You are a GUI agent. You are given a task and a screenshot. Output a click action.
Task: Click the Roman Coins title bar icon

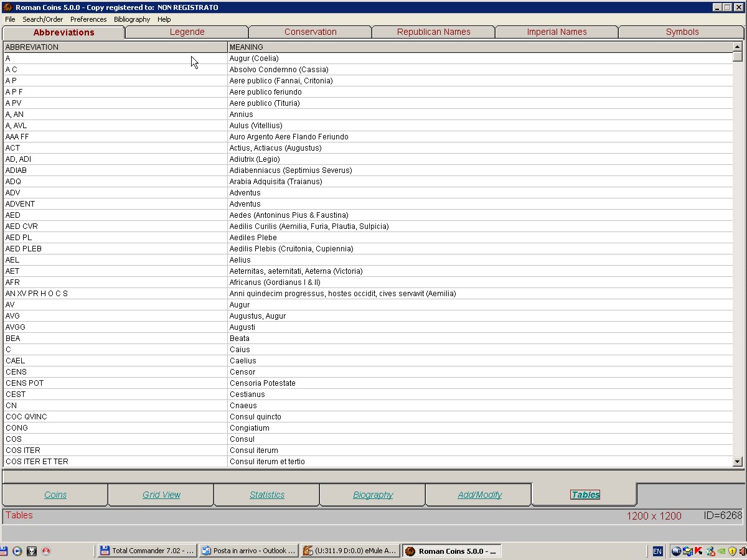[7, 7]
